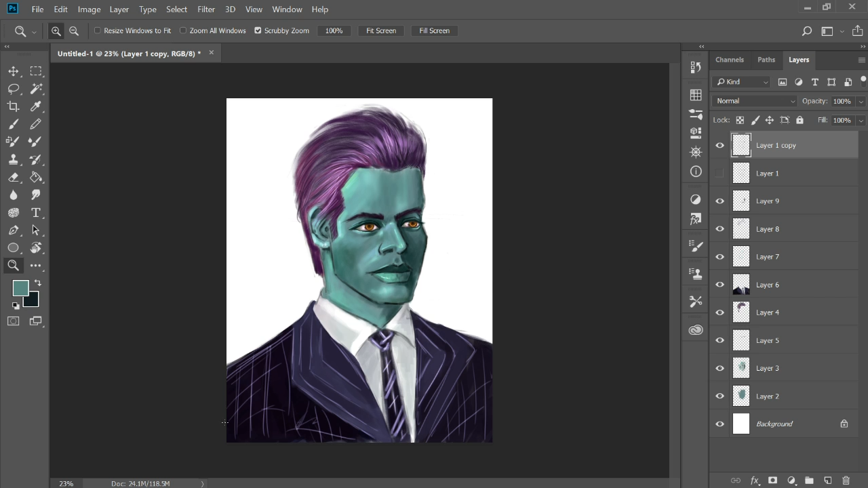Open foreground color swatch picker
Viewport: 868px width, 488px height.
click(x=20, y=288)
